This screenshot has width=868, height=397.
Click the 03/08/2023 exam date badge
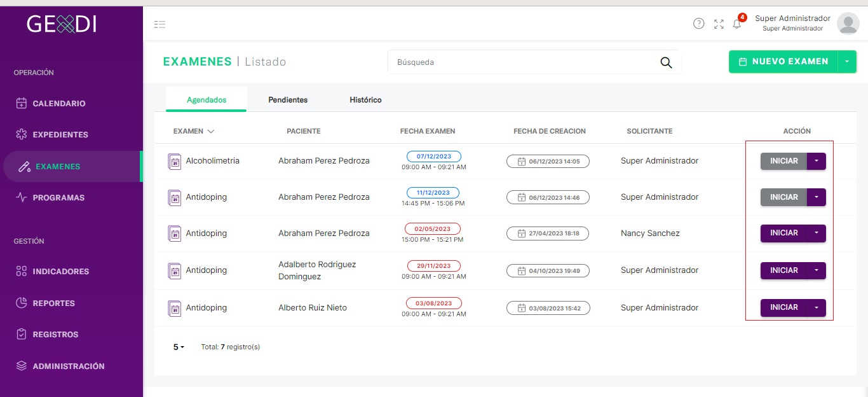click(x=434, y=303)
